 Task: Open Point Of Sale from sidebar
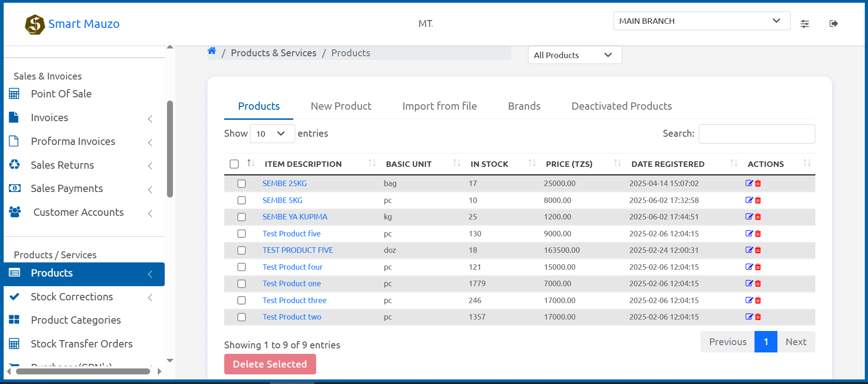(x=61, y=94)
